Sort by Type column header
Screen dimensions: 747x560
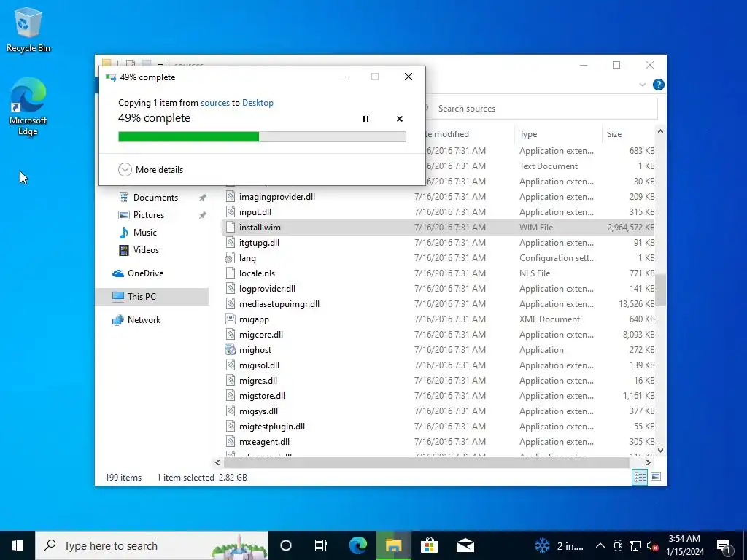528,134
